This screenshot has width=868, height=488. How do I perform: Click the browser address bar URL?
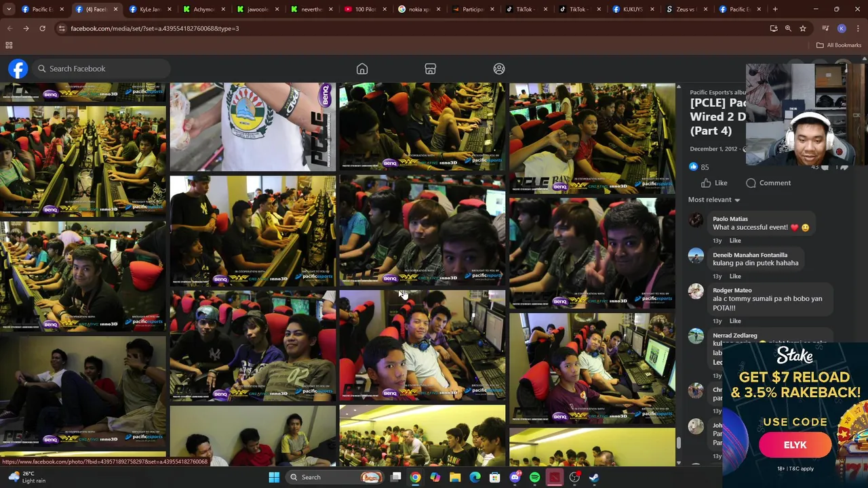tap(155, 28)
